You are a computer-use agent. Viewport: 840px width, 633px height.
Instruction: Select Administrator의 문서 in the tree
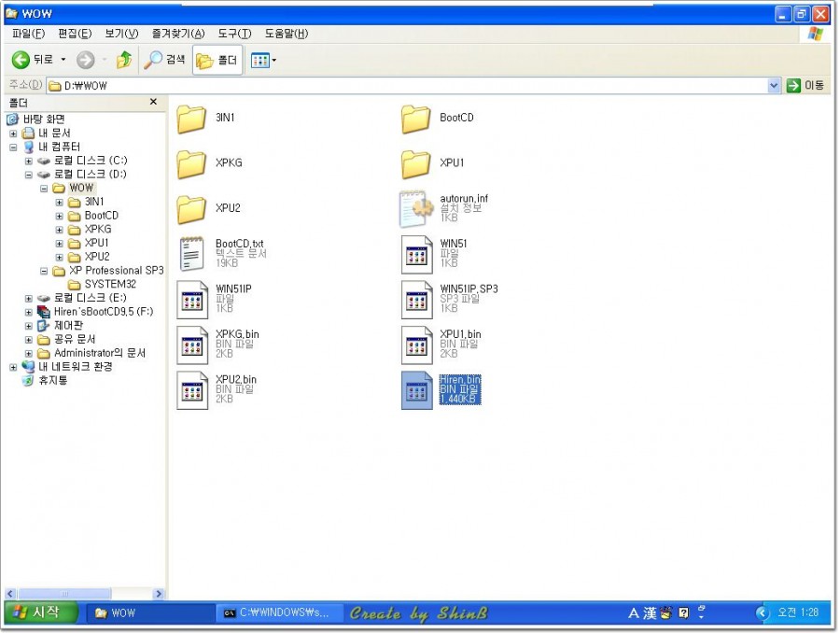(100, 353)
